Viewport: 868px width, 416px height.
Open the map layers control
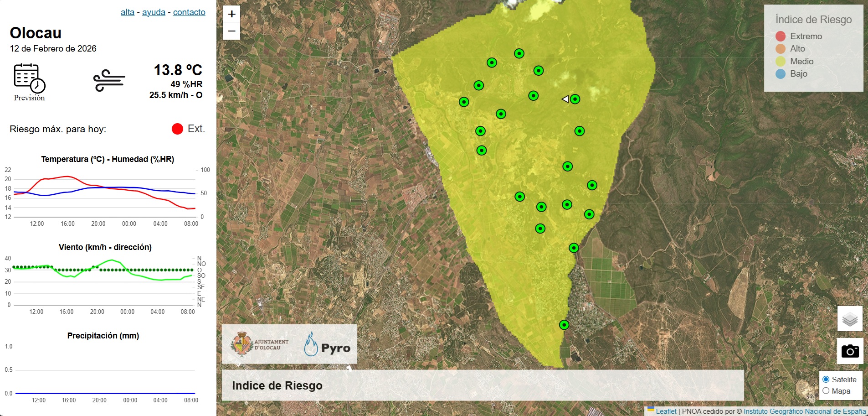pos(850,318)
